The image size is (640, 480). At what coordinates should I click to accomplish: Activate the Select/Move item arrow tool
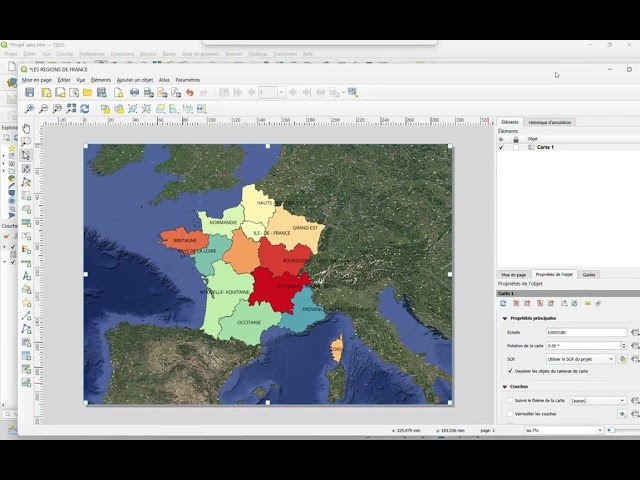coord(26,156)
